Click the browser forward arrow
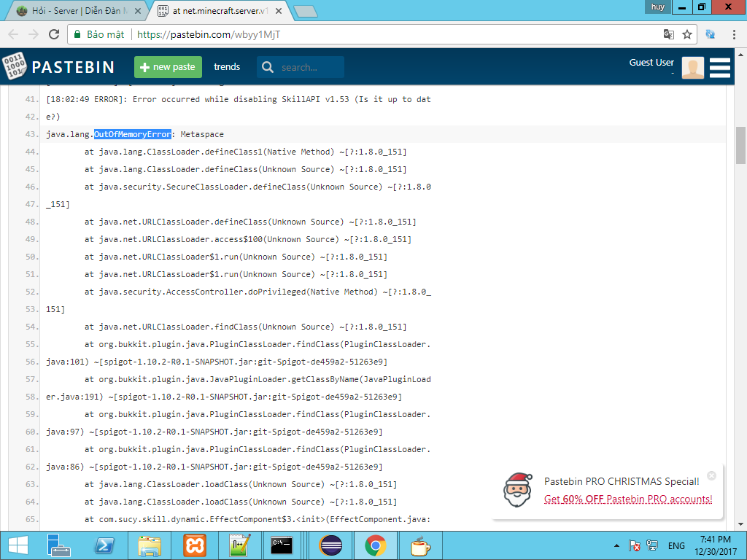 pyautogui.click(x=34, y=34)
